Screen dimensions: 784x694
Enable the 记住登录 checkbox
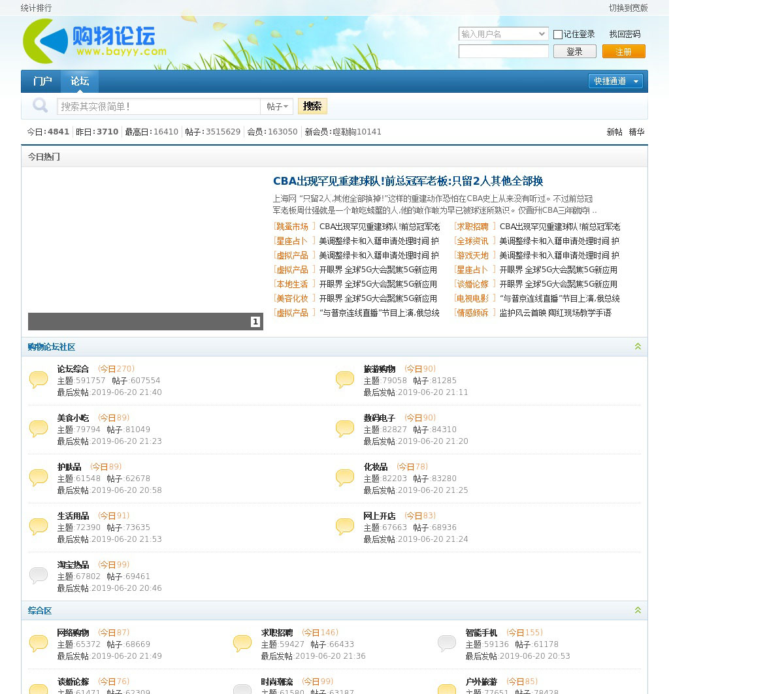(x=558, y=35)
